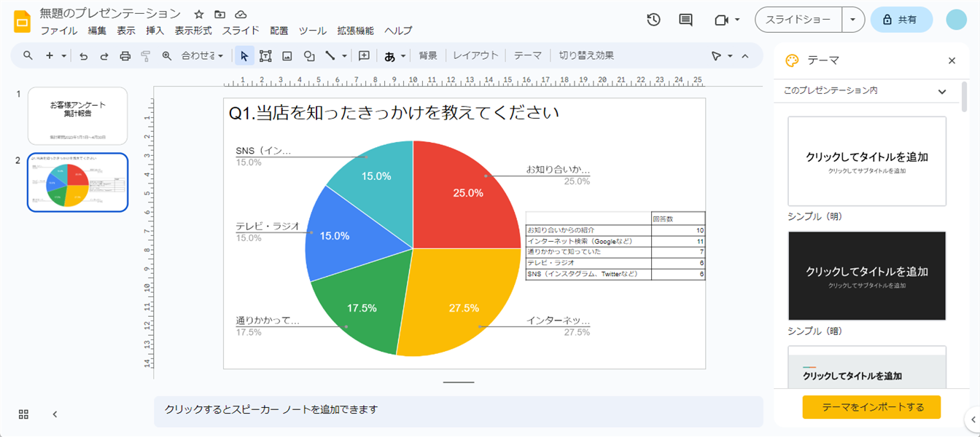Screen dimensions: 980x437
Task: Open the 挿入 menu
Action: click(x=155, y=31)
